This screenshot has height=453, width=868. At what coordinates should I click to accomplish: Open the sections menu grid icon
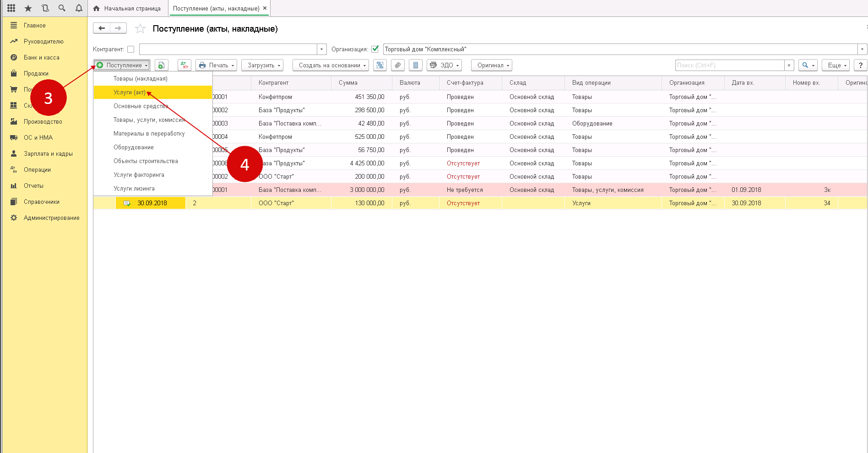click(11, 8)
